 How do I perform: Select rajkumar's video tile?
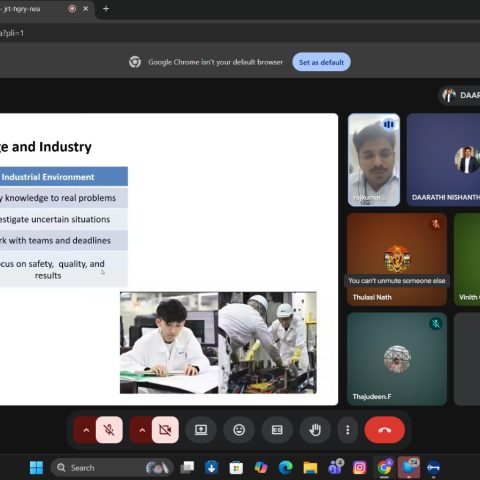[x=374, y=160]
